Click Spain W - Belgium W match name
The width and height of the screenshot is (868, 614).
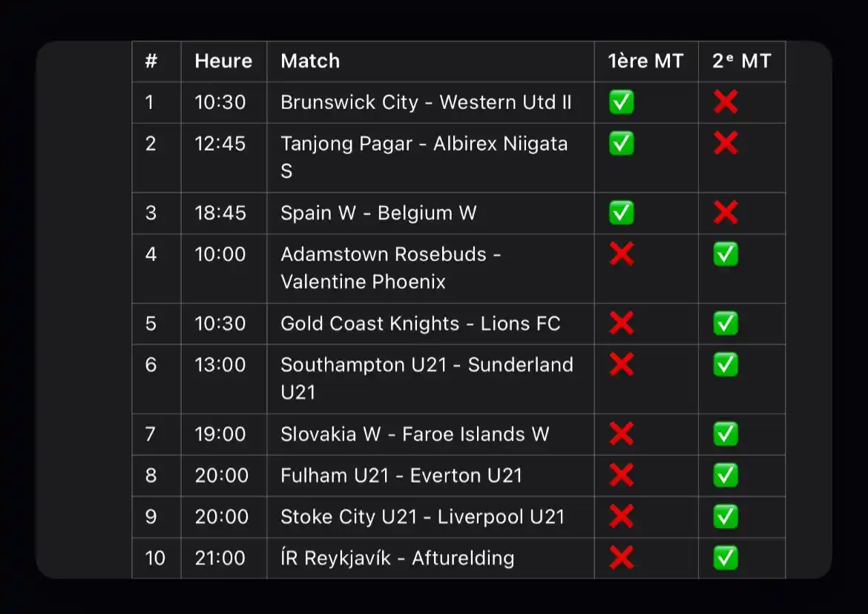(x=378, y=213)
